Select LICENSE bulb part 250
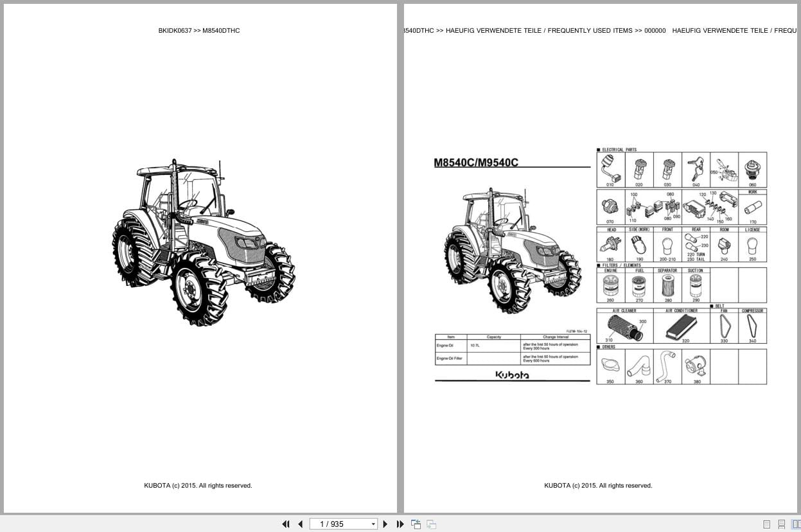The image size is (801, 532). click(753, 245)
